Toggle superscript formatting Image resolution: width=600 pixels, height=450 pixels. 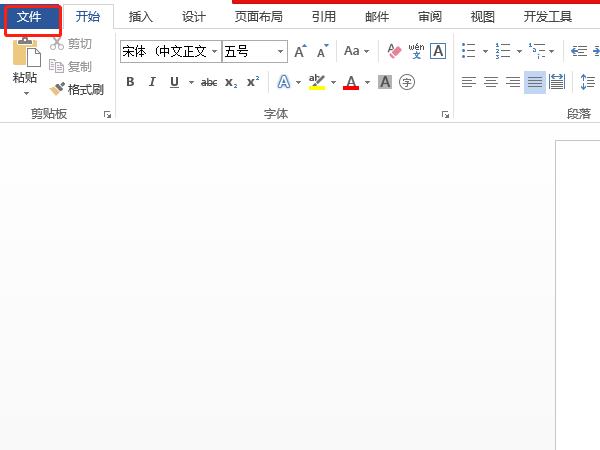(x=253, y=82)
